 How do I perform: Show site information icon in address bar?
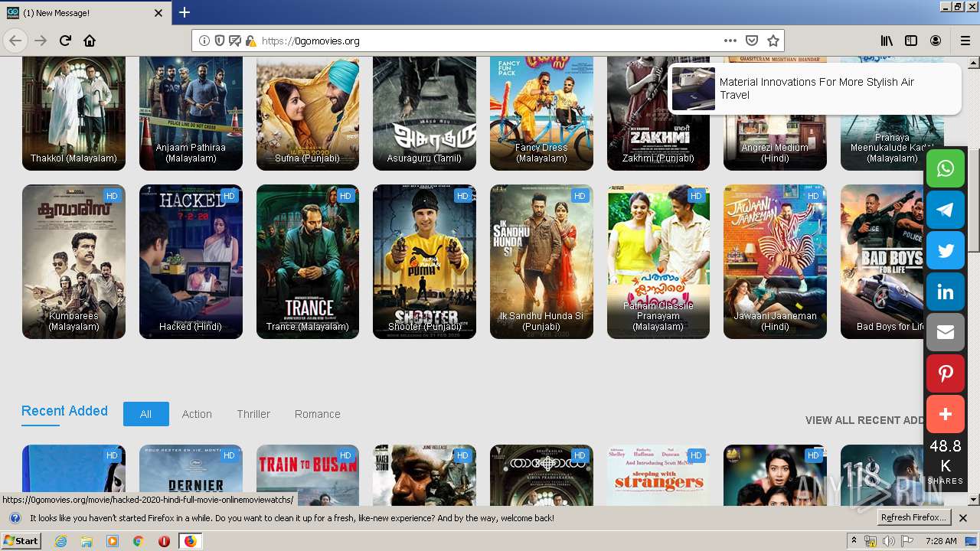point(204,41)
